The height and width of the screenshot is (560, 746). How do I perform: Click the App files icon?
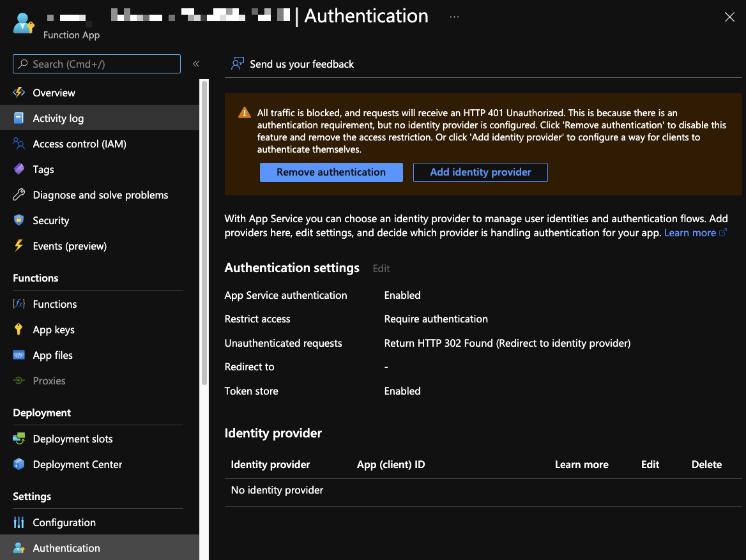click(19, 355)
